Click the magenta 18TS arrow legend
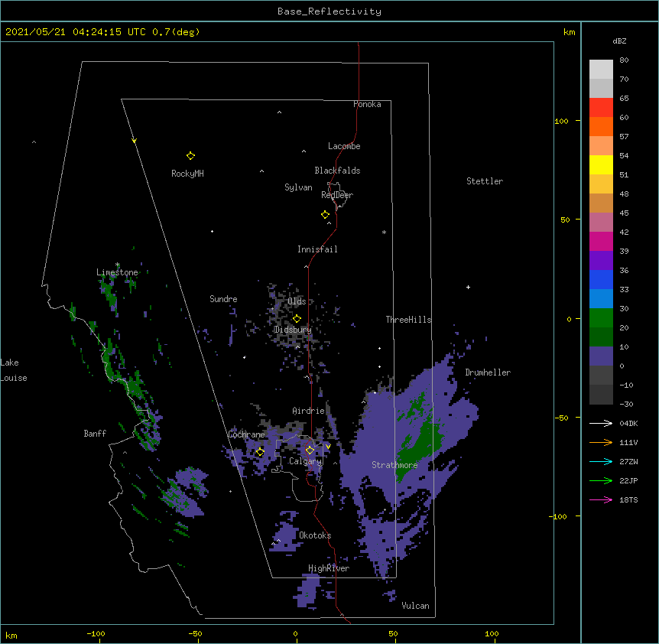The height and width of the screenshot is (644, 659). (x=601, y=499)
